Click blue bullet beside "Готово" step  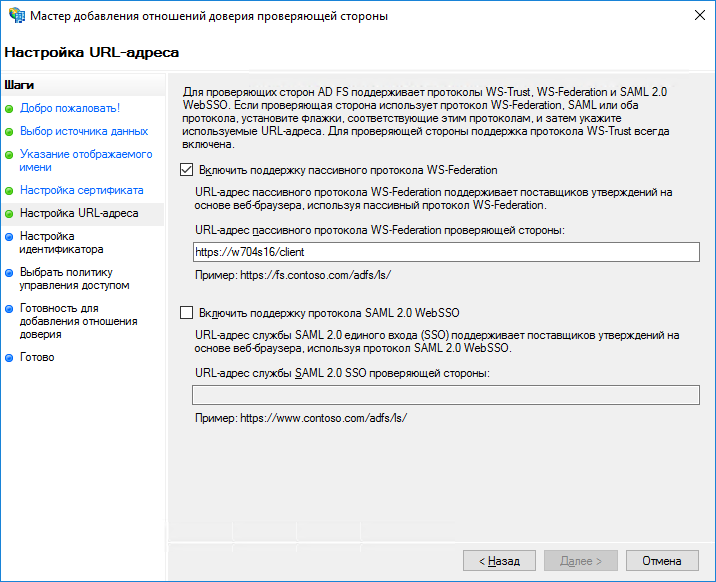[x=10, y=358]
